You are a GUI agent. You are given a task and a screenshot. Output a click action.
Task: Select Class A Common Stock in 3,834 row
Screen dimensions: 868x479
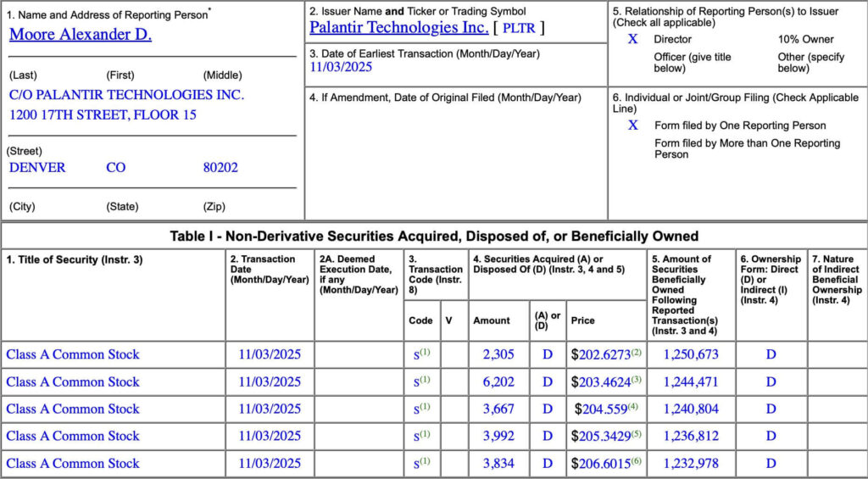[x=73, y=464]
